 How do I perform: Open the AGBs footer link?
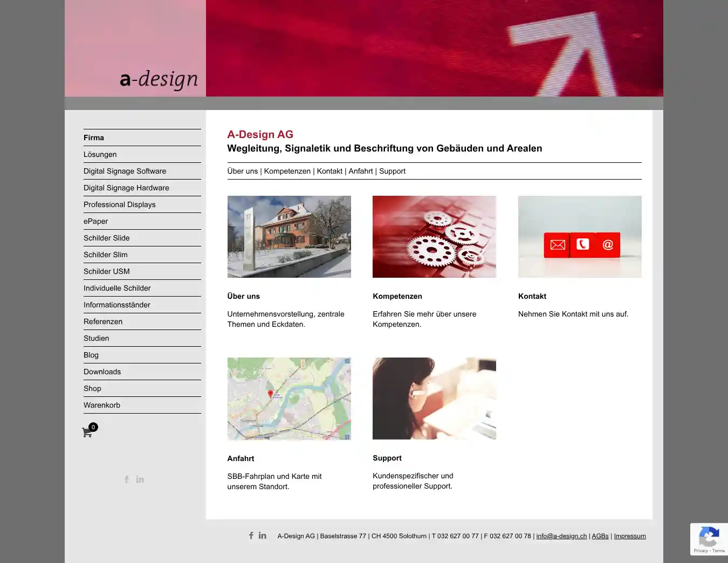click(x=600, y=536)
